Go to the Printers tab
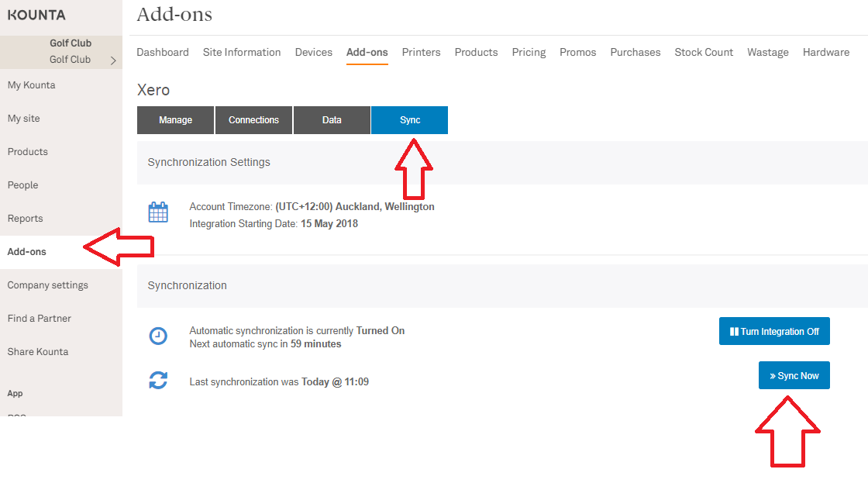 [422, 52]
